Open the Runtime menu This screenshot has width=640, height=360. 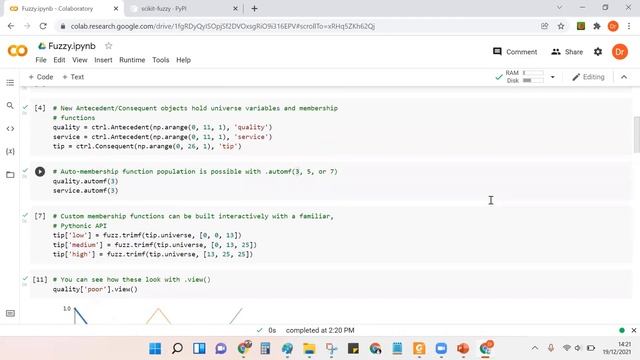tap(132, 60)
